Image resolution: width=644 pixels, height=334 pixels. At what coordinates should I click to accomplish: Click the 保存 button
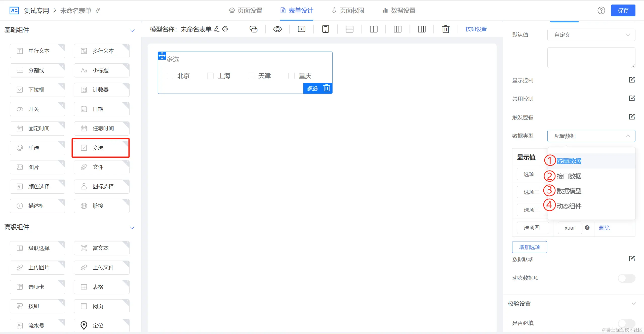click(x=623, y=11)
